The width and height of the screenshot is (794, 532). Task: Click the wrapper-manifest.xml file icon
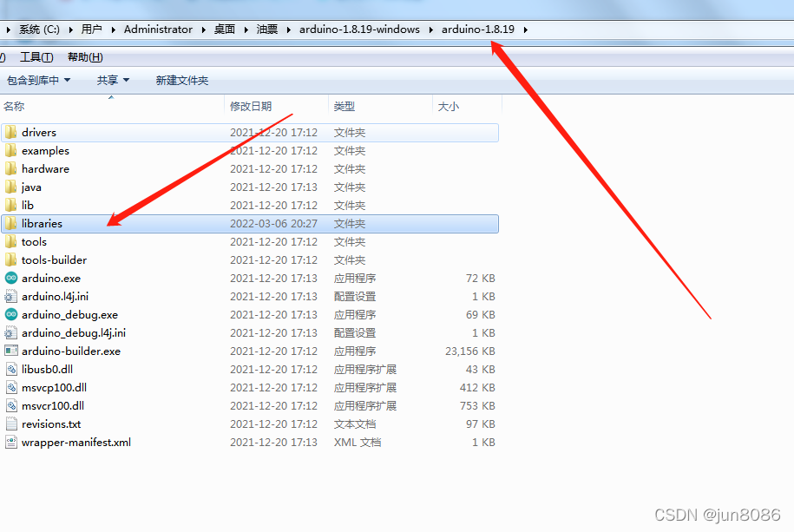pos(11,443)
